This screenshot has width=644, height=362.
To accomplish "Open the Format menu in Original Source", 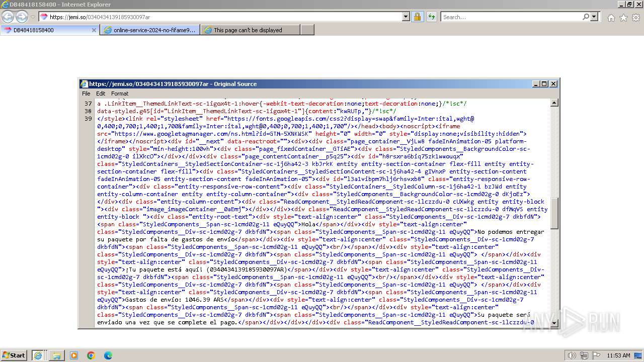I will [120, 94].
